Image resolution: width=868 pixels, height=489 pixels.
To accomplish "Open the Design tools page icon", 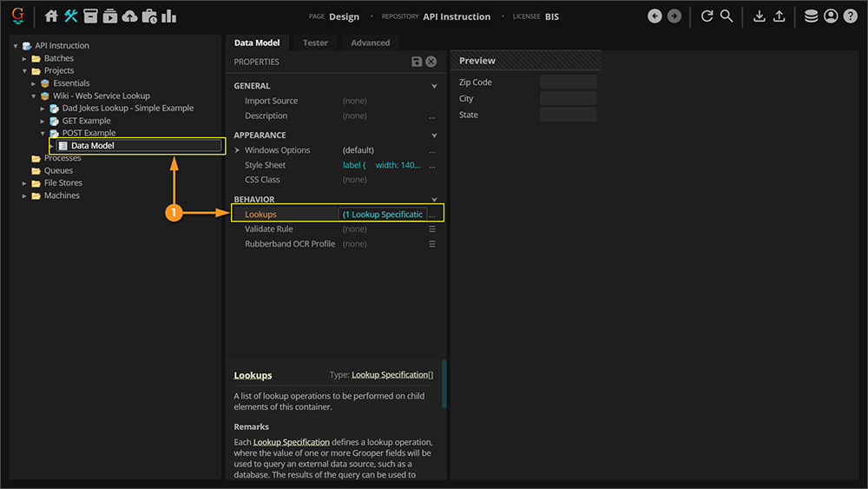I will (71, 17).
